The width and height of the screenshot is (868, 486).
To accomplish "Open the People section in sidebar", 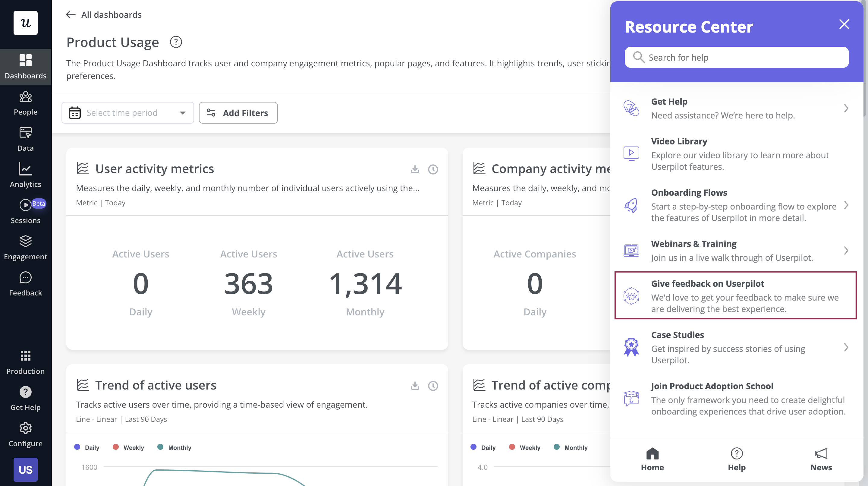I will point(25,103).
